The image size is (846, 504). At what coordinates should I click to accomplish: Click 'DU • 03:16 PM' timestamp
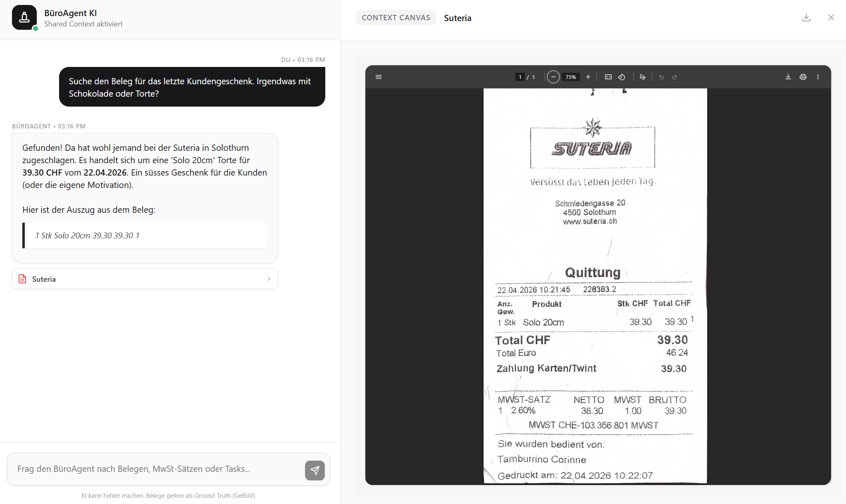[x=303, y=59]
